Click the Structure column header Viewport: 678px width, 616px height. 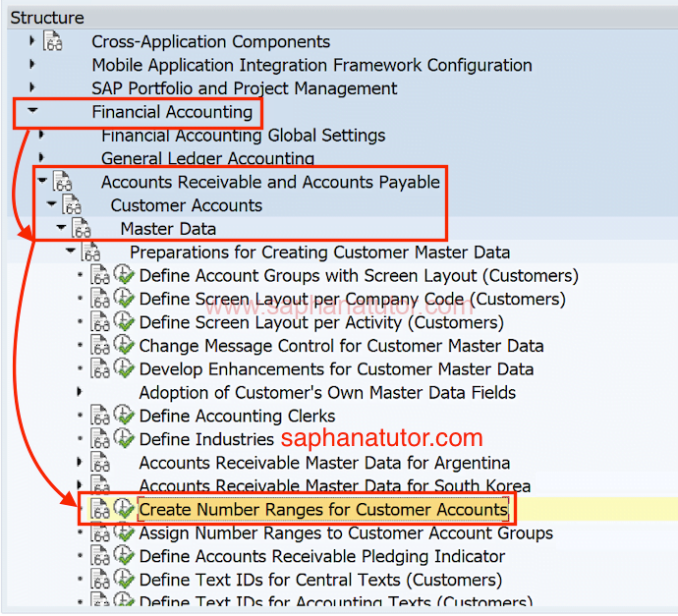coord(342,18)
